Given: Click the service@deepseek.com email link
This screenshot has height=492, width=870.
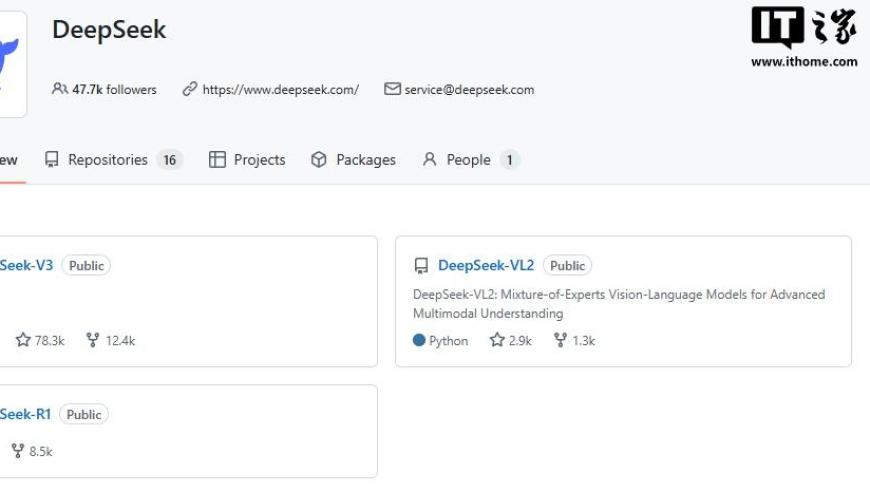Looking at the screenshot, I should coord(469,89).
